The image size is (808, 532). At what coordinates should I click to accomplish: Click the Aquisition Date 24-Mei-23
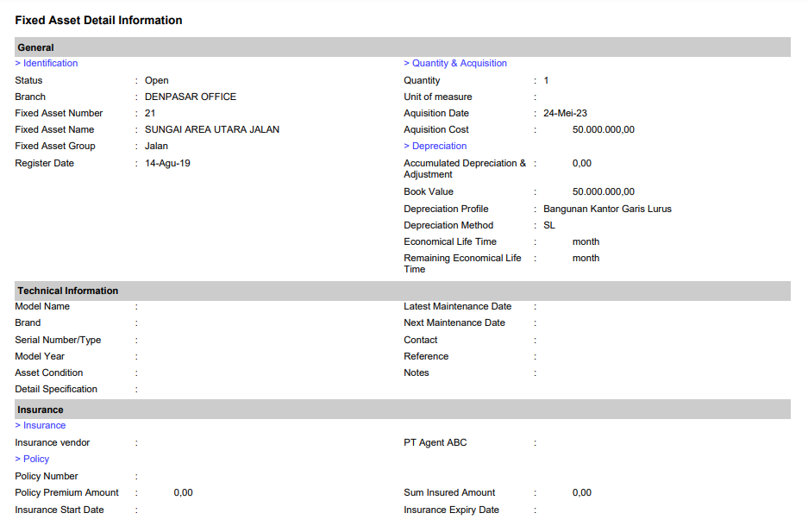(565, 113)
